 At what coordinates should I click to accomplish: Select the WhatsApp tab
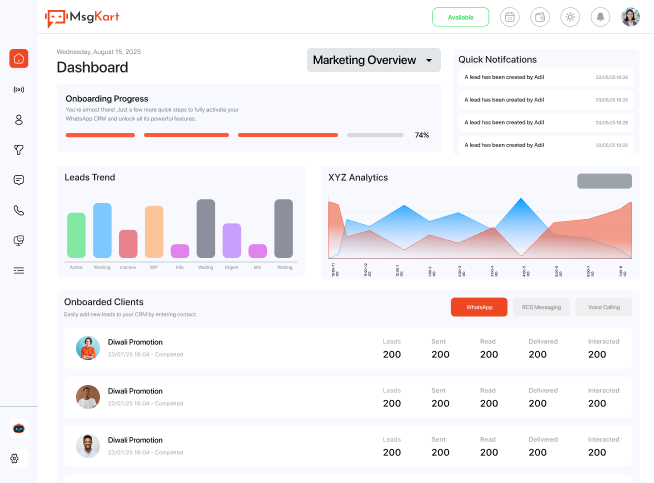pos(479,307)
